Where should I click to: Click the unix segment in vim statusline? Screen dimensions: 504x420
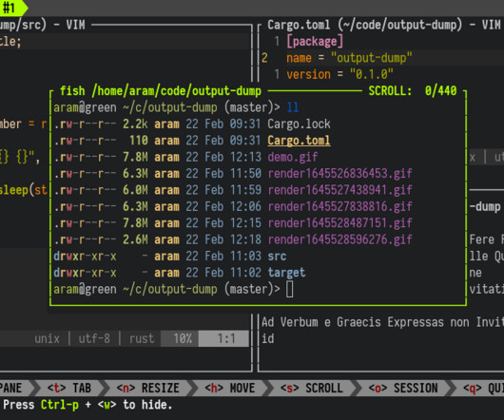pos(47,339)
